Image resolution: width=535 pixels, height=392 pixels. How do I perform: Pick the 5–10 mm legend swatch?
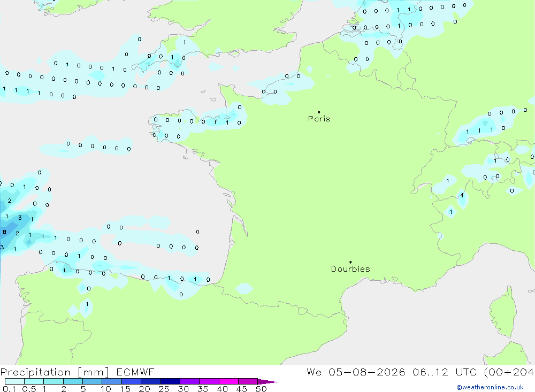click(x=93, y=381)
